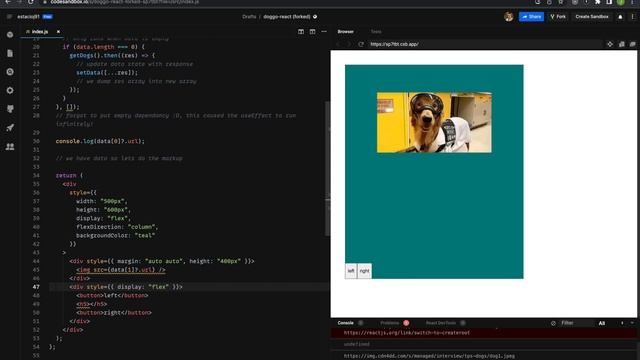Screen dimensions: 640x360
Task: Click the privacy icon next to sandbox title
Action: point(315,17)
